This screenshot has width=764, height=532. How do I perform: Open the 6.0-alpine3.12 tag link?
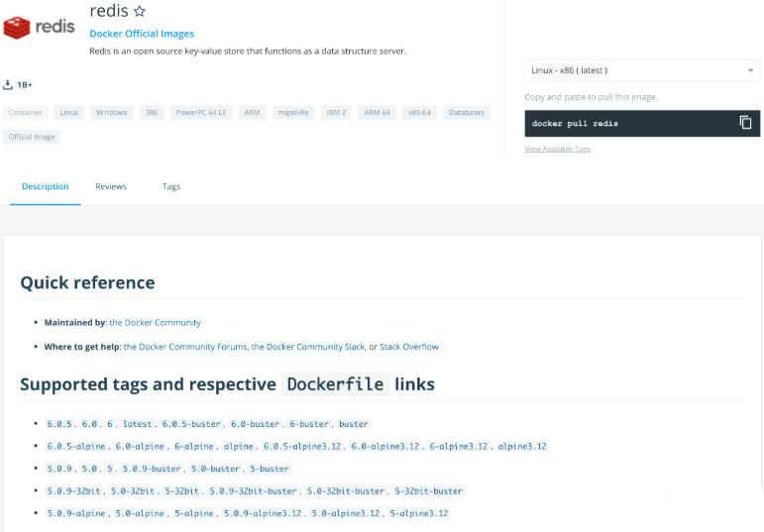pos(385,446)
